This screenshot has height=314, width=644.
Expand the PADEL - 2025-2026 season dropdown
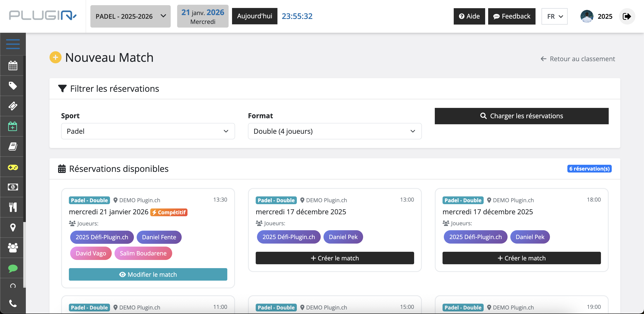(130, 17)
